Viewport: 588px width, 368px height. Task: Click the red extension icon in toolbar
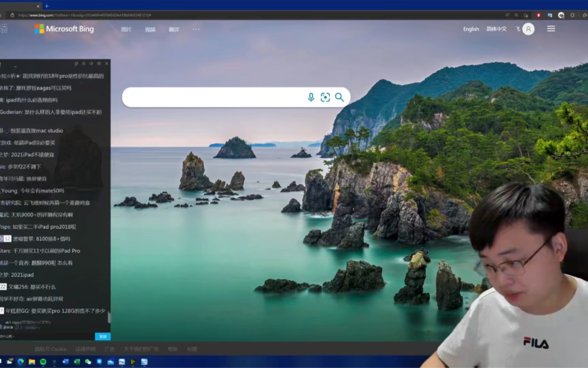[539, 15]
